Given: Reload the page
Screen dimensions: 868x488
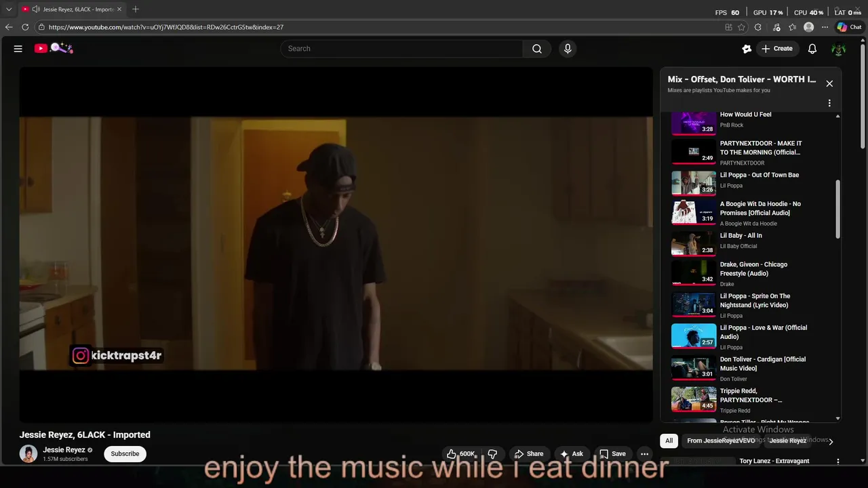Looking at the screenshot, I should click(x=25, y=27).
